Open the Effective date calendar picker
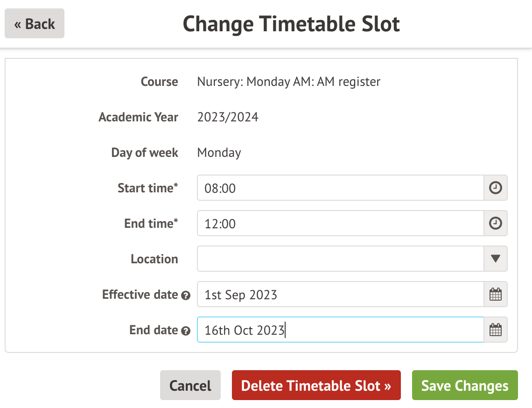 point(495,295)
